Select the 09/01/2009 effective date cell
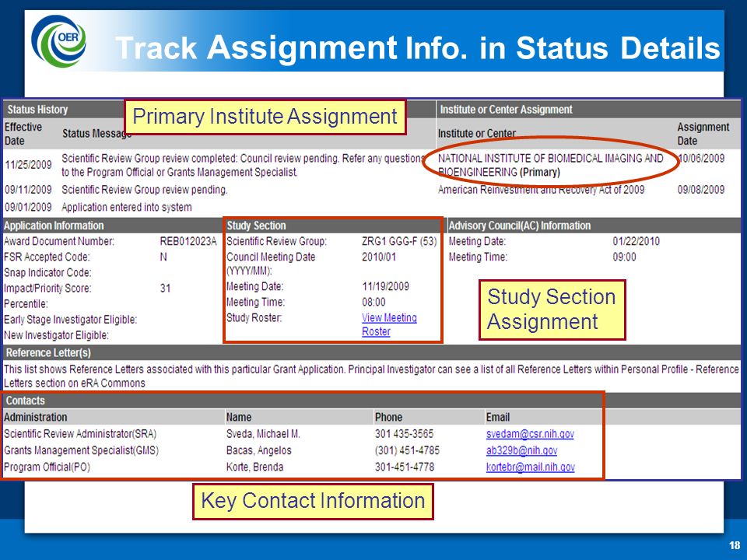Screen dimensions: 747x560 click(28, 207)
